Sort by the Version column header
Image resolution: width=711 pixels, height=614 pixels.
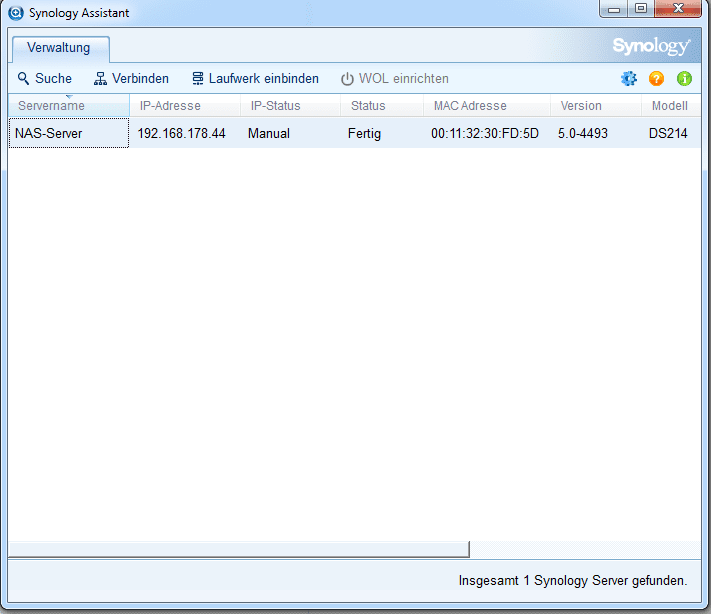coord(596,105)
